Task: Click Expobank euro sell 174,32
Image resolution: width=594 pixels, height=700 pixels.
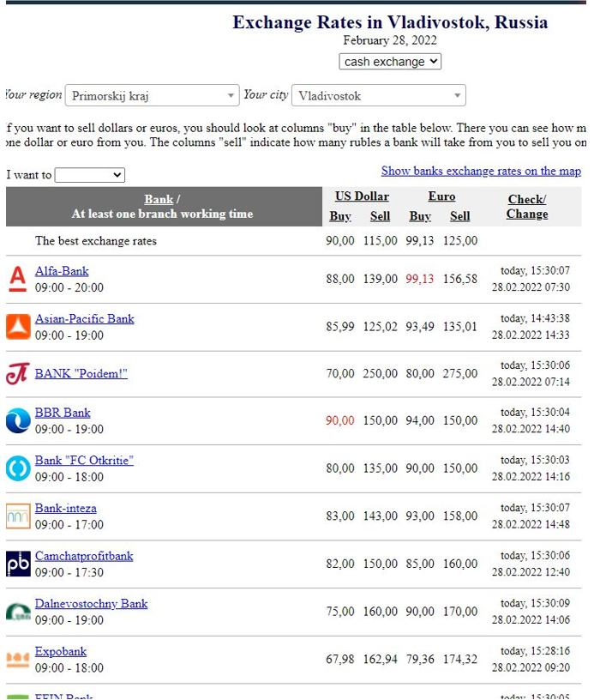Action: pos(460,660)
